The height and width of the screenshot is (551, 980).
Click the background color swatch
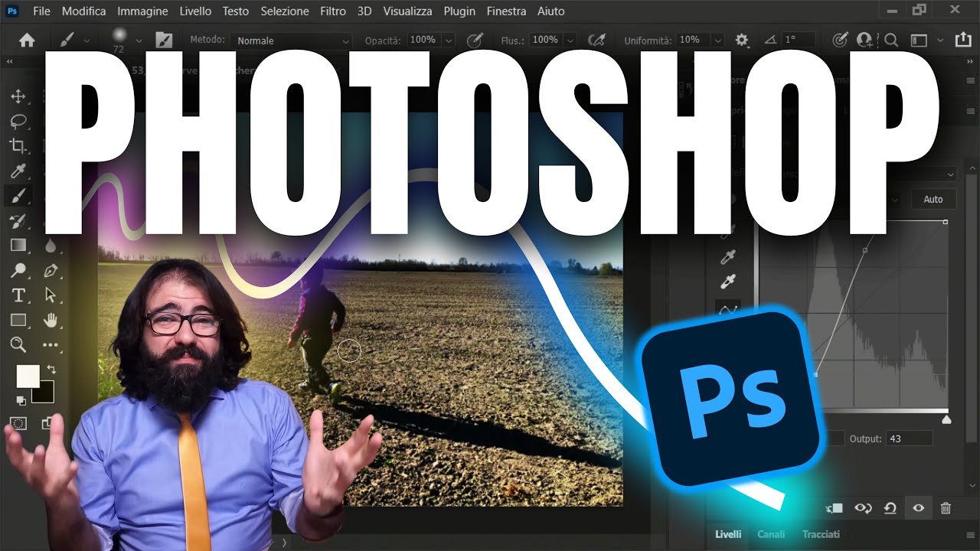point(44,393)
